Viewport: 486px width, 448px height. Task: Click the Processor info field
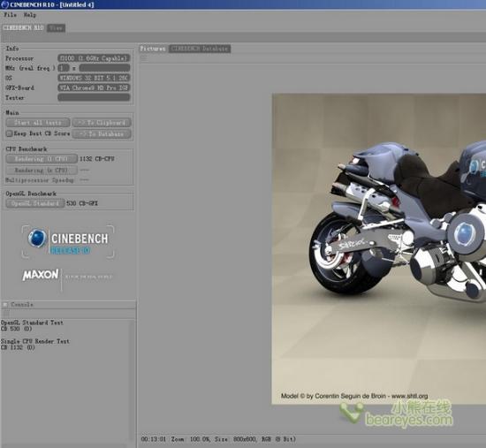[94, 58]
